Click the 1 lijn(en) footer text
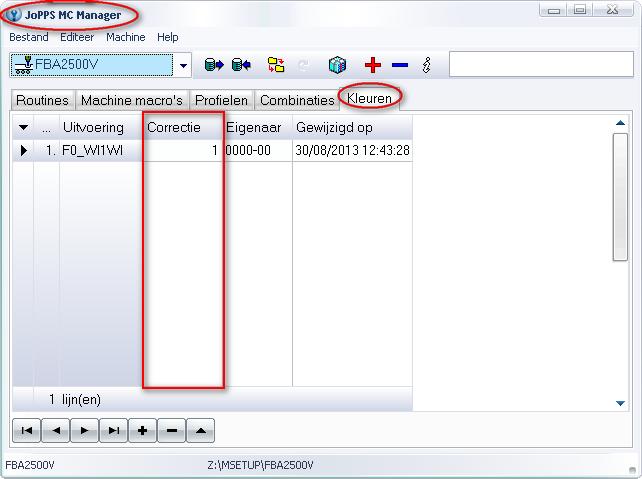The width and height of the screenshot is (642, 479). (x=75, y=400)
